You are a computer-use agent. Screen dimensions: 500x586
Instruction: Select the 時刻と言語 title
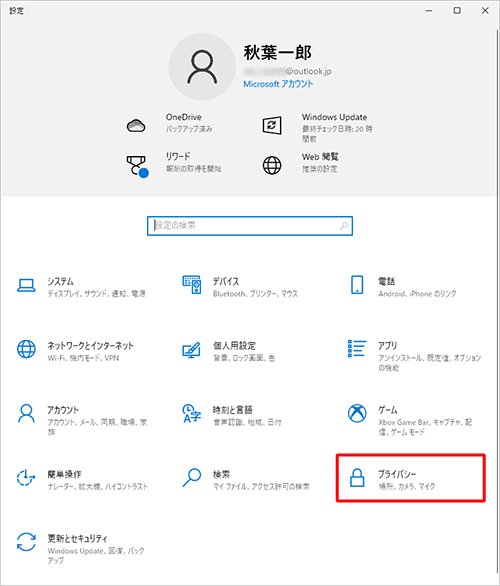pos(232,410)
